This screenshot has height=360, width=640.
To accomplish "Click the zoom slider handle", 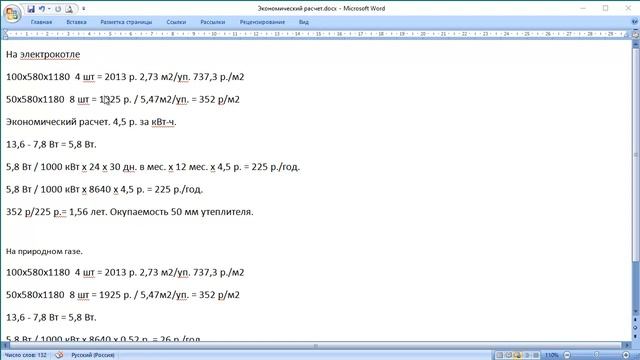I will [x=596, y=355].
